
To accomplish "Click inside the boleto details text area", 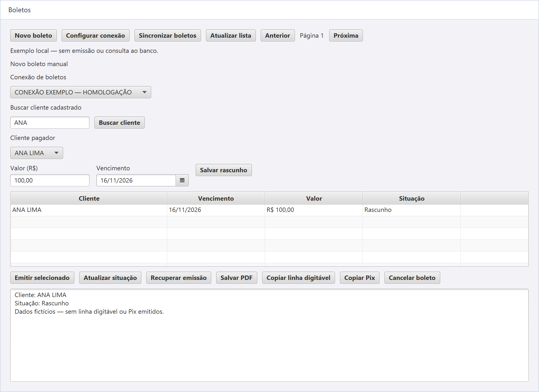I will 269,335.
